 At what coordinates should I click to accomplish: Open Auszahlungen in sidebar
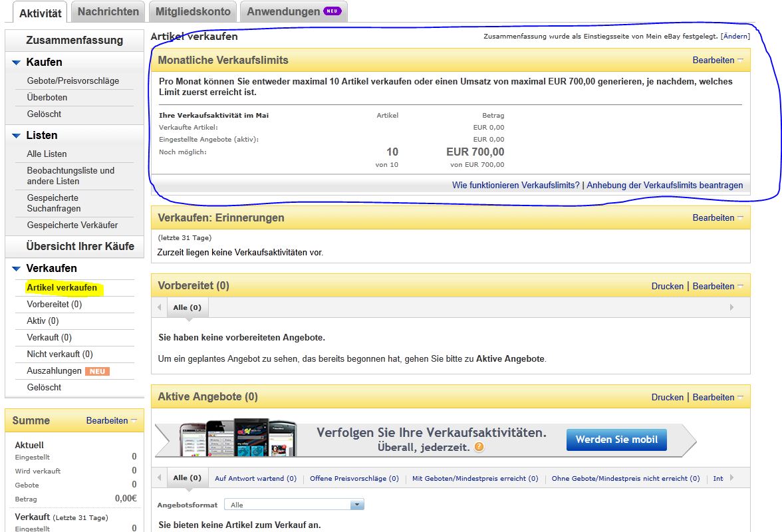[x=54, y=371]
